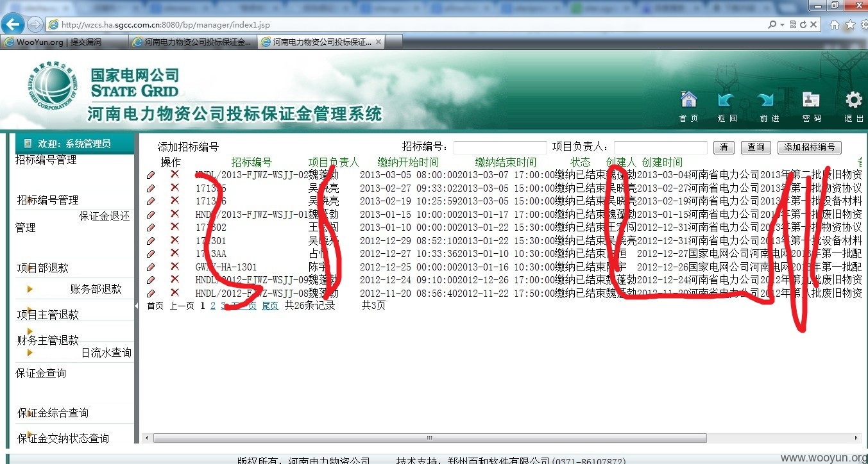The height and width of the screenshot is (464, 868).
Task: Open the 密码 password icon in header
Action: 811,99
